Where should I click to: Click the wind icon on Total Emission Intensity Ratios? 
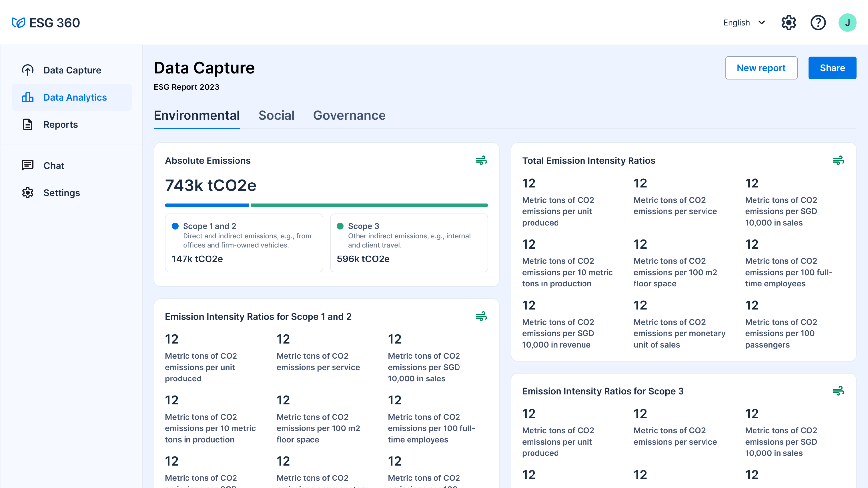(839, 160)
